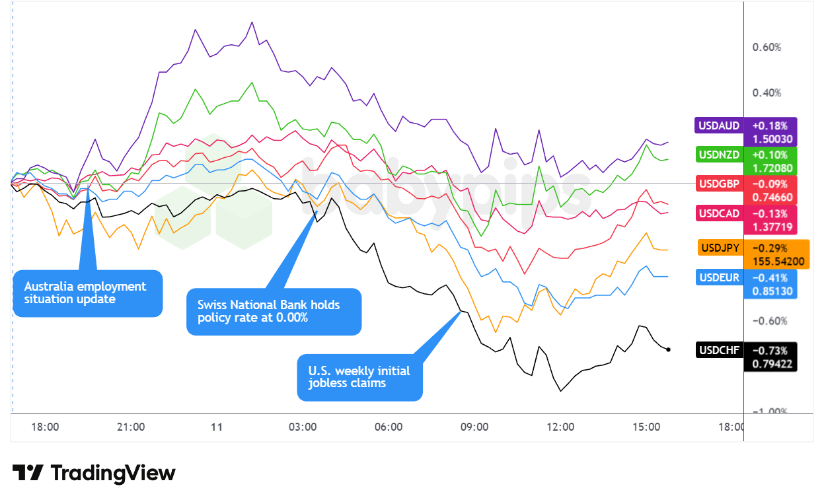The height and width of the screenshot is (504, 824).
Task: Click the black endpoint dot on the USDCHF line
Action: 669,349
